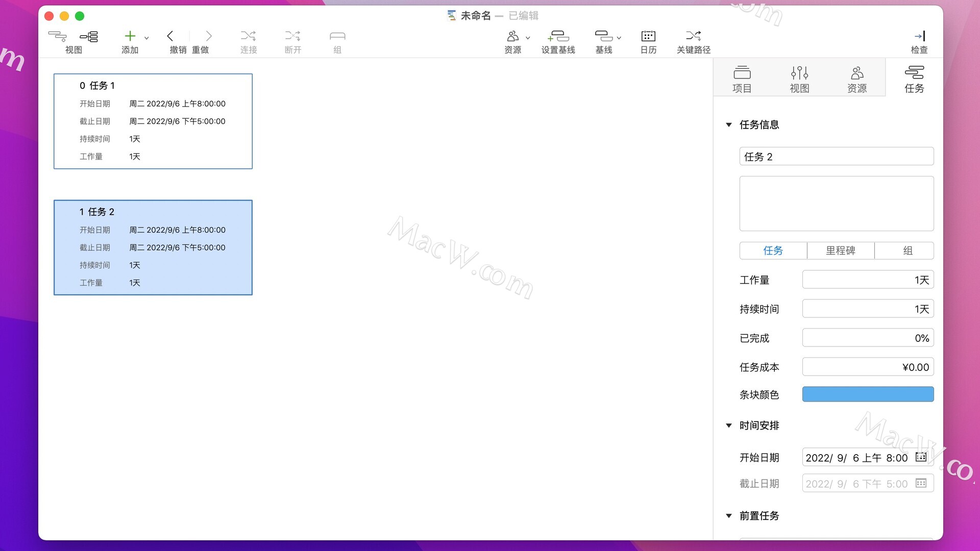Select the 里程碑 segment type

840,251
